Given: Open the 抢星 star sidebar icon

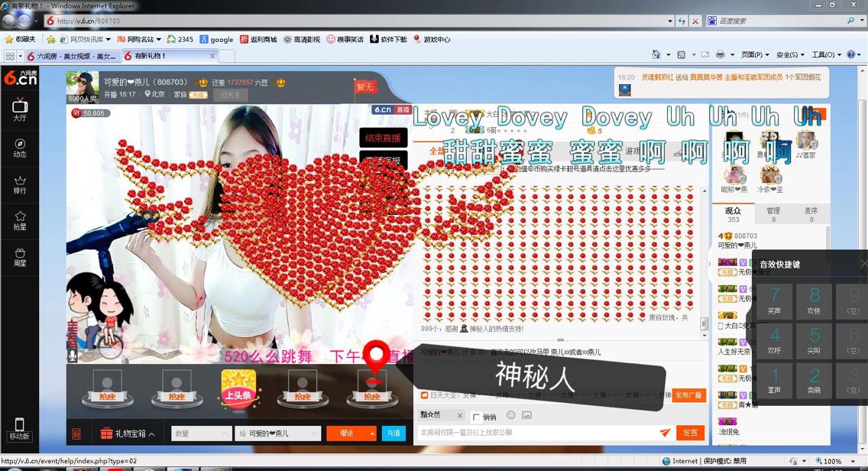Looking at the screenshot, I should click(20, 220).
